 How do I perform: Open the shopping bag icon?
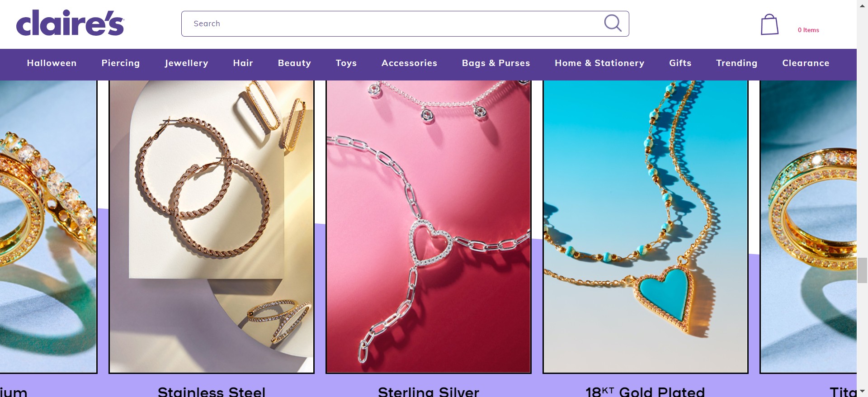(x=769, y=24)
